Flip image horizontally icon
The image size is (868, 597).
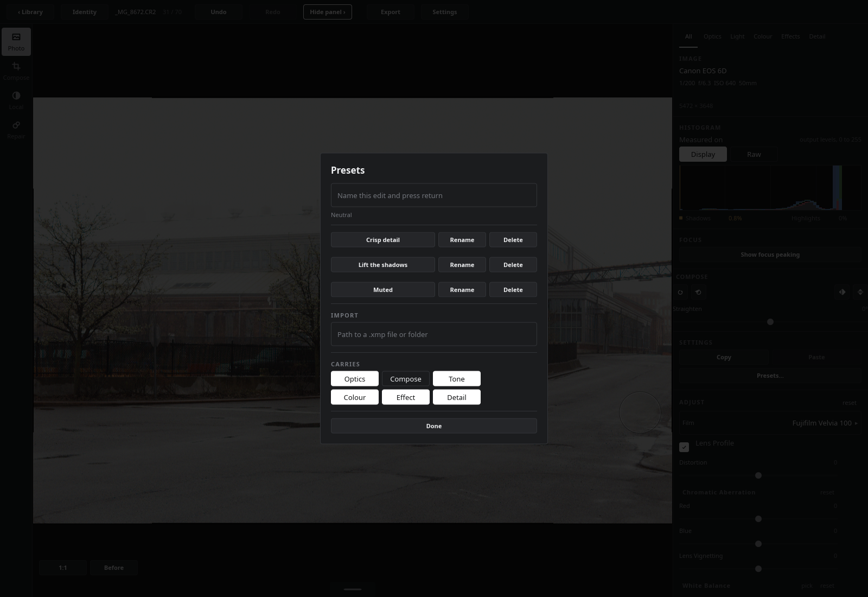(x=842, y=292)
